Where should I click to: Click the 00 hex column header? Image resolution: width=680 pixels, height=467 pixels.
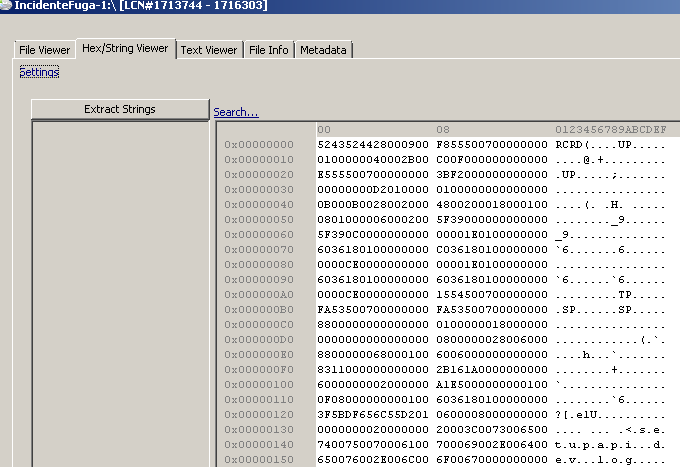coord(324,130)
